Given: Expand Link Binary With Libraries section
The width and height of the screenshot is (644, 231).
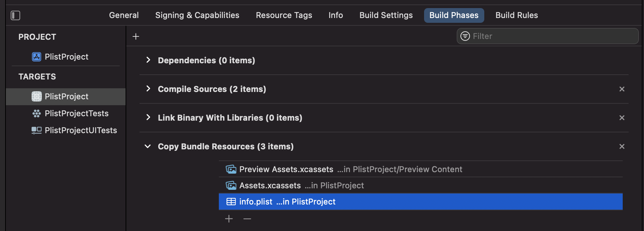Looking at the screenshot, I should [x=148, y=117].
